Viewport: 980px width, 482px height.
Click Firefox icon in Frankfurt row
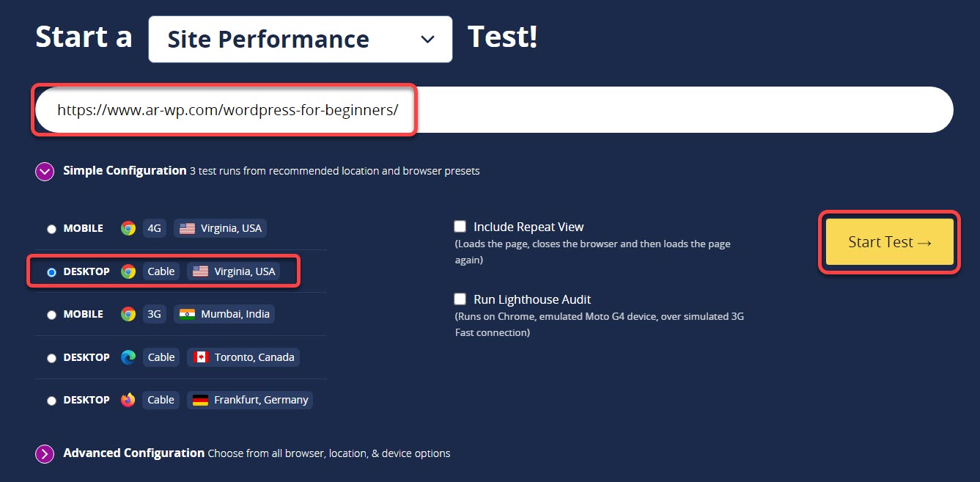pyautogui.click(x=128, y=400)
